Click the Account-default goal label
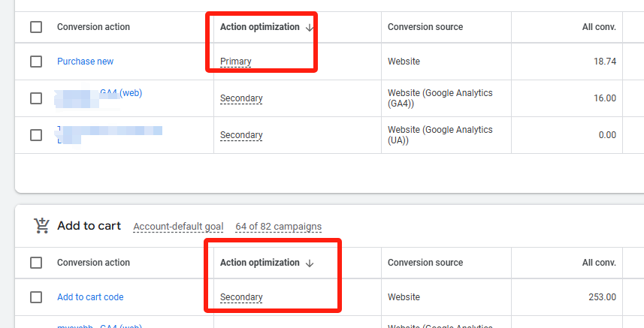Image resolution: width=644 pixels, height=328 pixels. 178,227
